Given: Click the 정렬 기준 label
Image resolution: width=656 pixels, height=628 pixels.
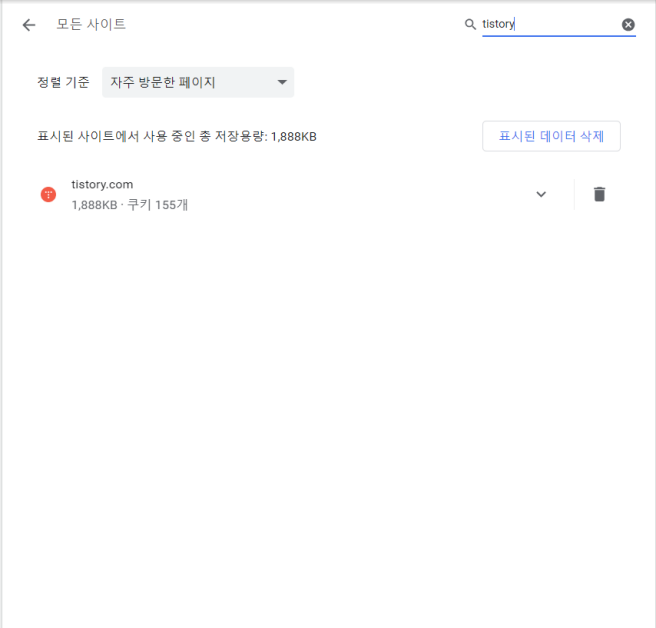Looking at the screenshot, I should pyautogui.click(x=63, y=82).
